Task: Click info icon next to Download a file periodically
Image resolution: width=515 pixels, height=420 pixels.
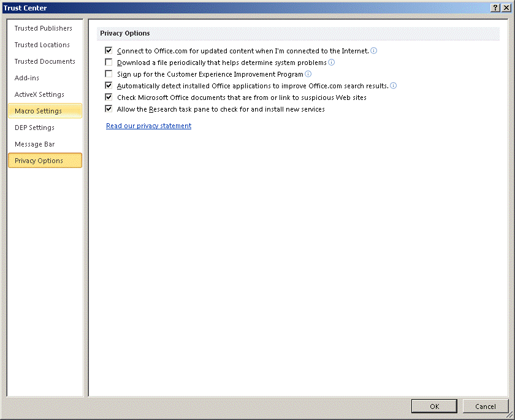Action: [x=332, y=63]
